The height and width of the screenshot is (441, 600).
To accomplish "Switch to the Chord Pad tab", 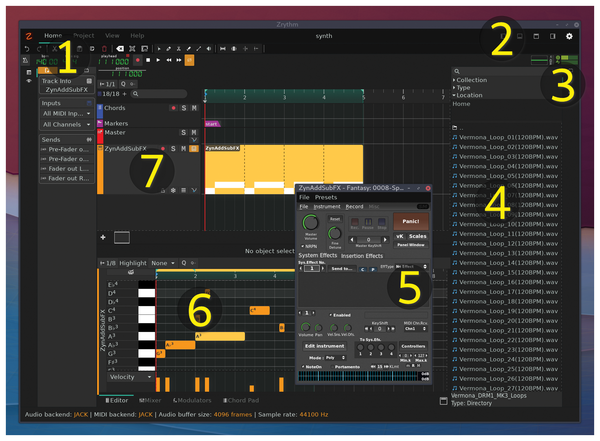I will coord(241,400).
